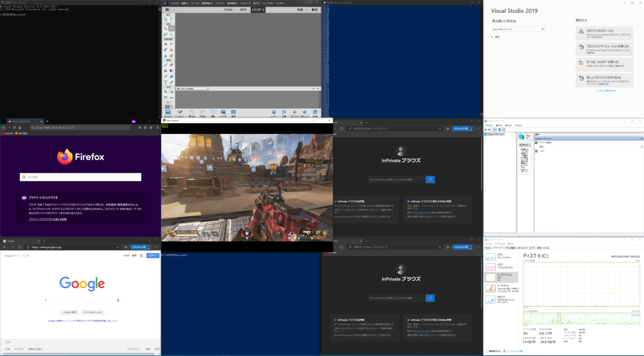The height and width of the screenshot is (356, 644).
Task: Click プロジェクトやソリューションを開く in Visual Studio
Action: click(604, 49)
